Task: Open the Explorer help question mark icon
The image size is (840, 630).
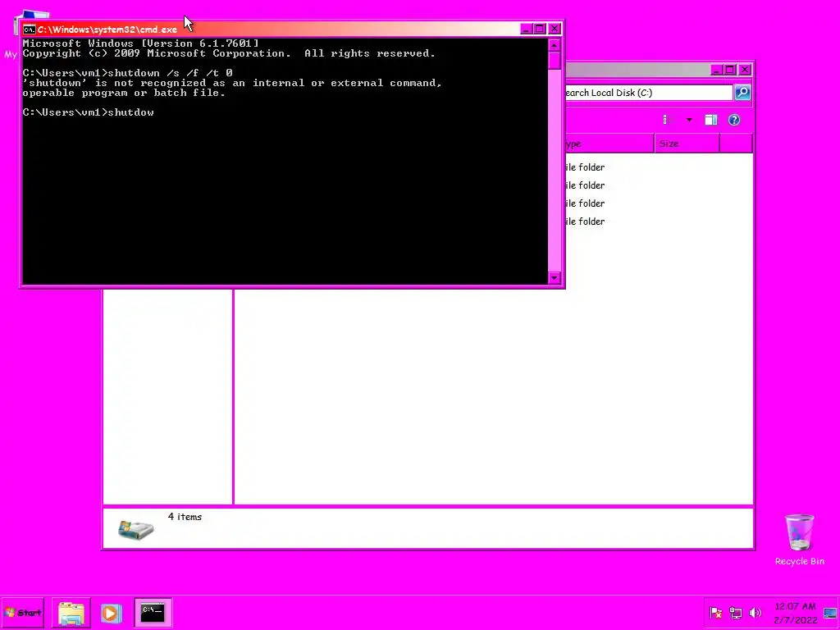Action: tap(734, 120)
